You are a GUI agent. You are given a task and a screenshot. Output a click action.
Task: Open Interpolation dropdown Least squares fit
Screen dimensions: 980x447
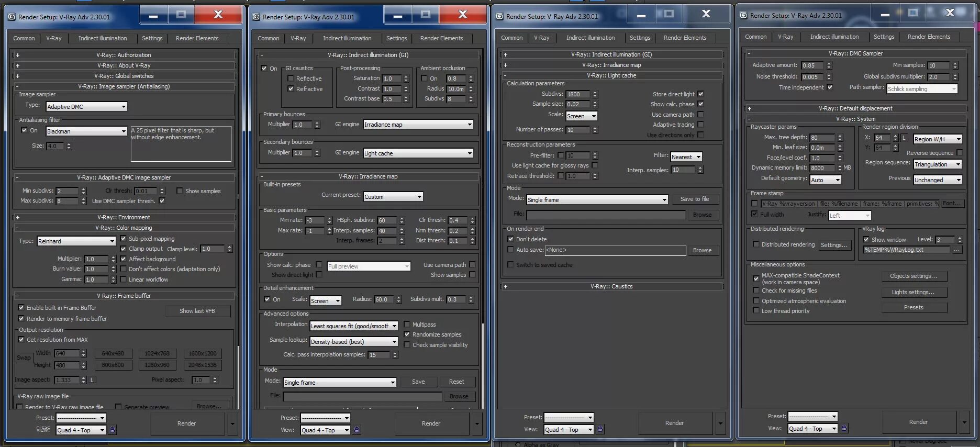coord(354,326)
